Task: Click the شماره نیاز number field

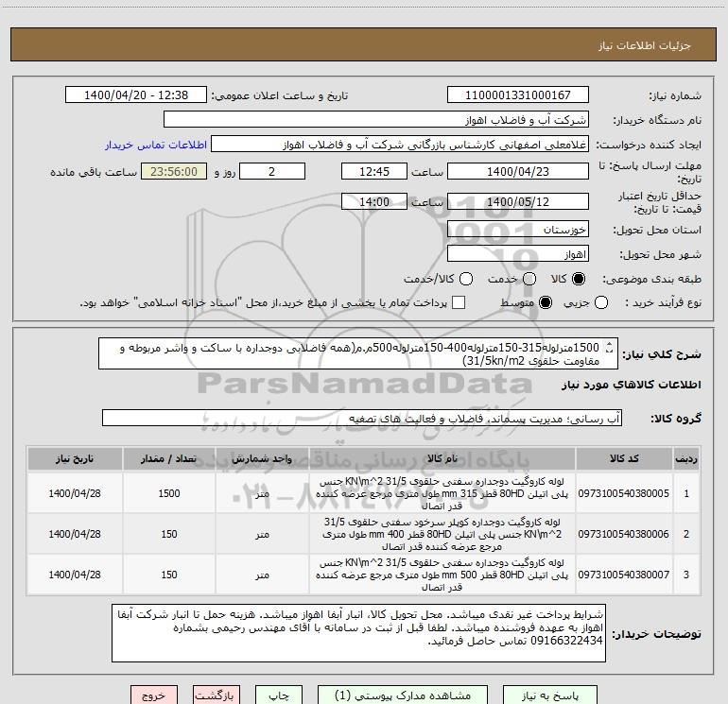Action: pos(518,94)
